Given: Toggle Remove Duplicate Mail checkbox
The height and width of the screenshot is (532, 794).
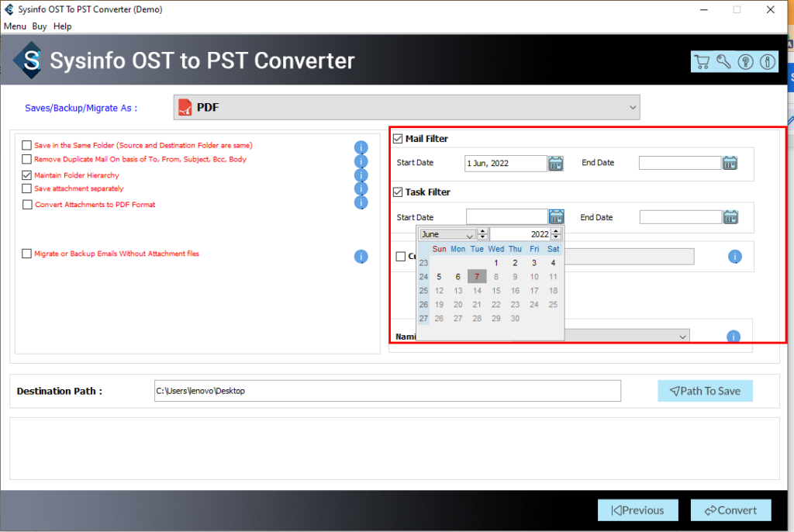Looking at the screenshot, I should [27, 159].
